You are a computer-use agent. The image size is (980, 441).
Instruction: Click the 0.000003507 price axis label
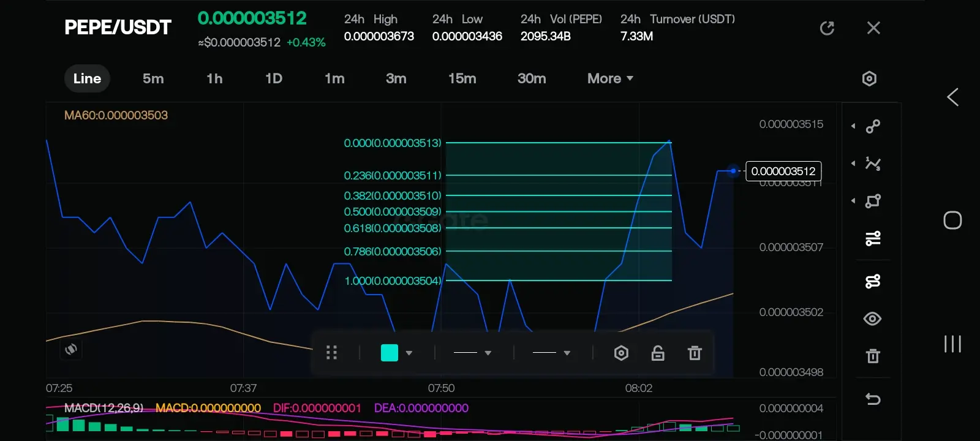[x=791, y=247]
